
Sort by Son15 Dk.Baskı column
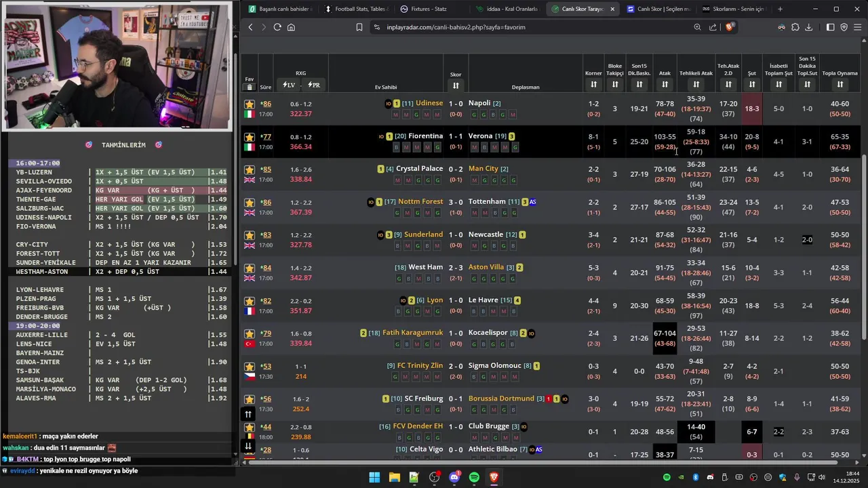pos(639,85)
